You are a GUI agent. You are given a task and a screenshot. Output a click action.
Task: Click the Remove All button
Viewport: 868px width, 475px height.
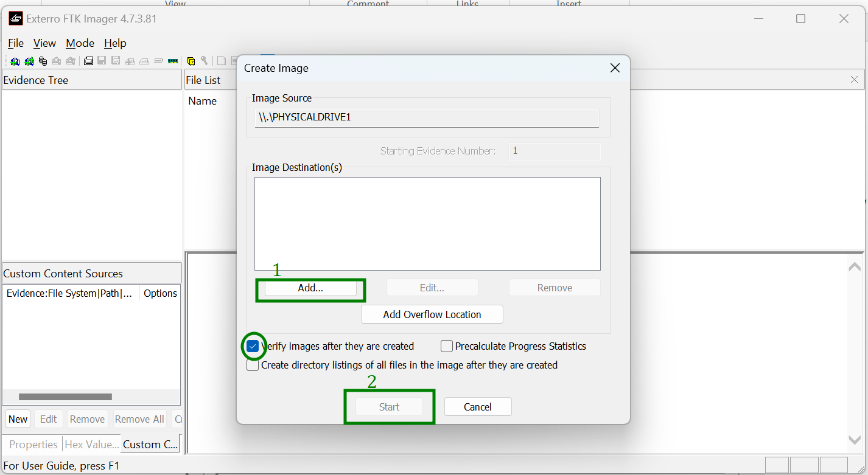139,419
